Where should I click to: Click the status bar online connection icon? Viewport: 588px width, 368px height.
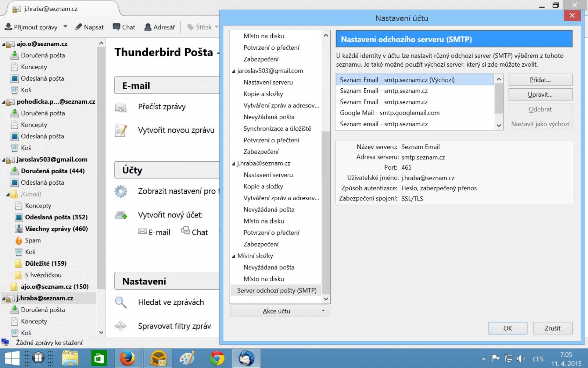pos(5,342)
